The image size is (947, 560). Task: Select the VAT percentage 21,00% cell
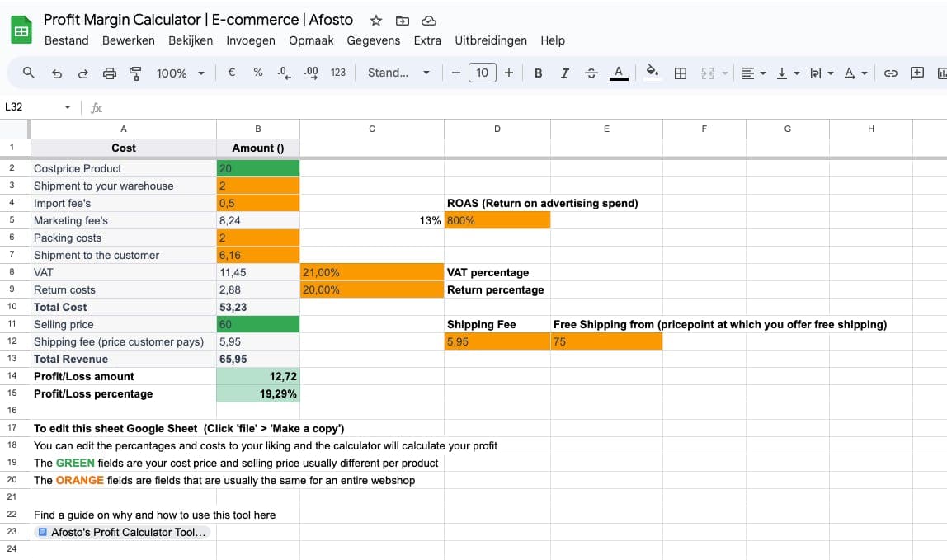(372, 272)
